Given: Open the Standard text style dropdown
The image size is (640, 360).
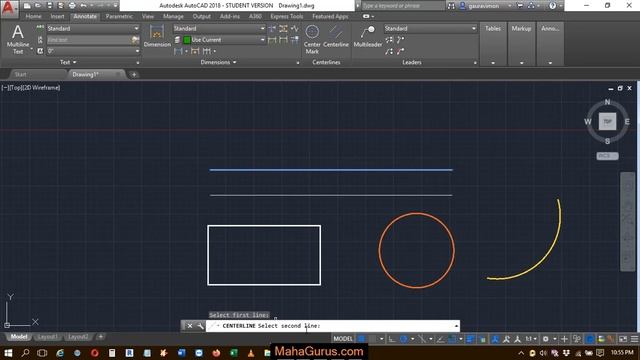Looking at the screenshot, I should coord(93,28).
